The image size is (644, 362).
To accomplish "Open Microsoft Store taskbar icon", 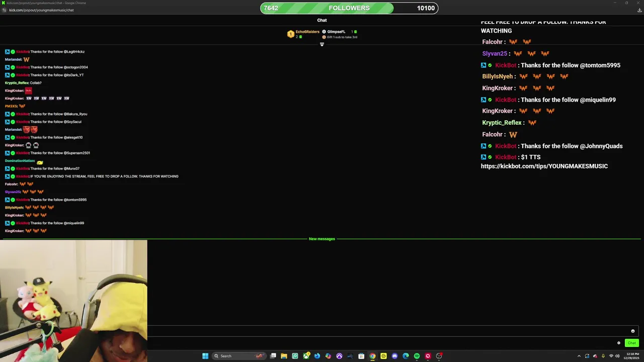I will [361, 356].
